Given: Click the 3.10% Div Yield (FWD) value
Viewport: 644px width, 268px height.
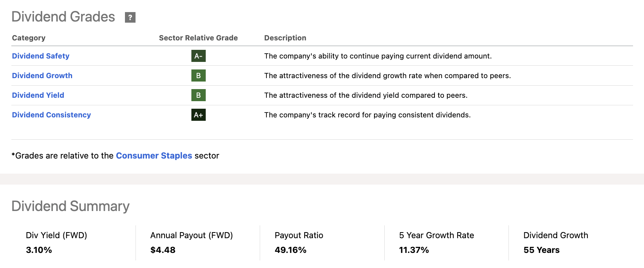Looking at the screenshot, I should (39, 250).
